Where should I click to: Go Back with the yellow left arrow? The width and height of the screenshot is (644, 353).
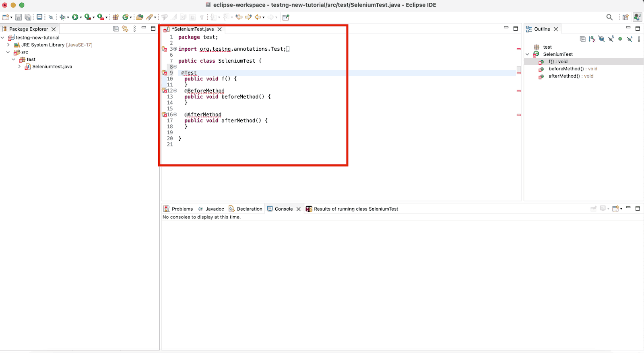(x=258, y=17)
